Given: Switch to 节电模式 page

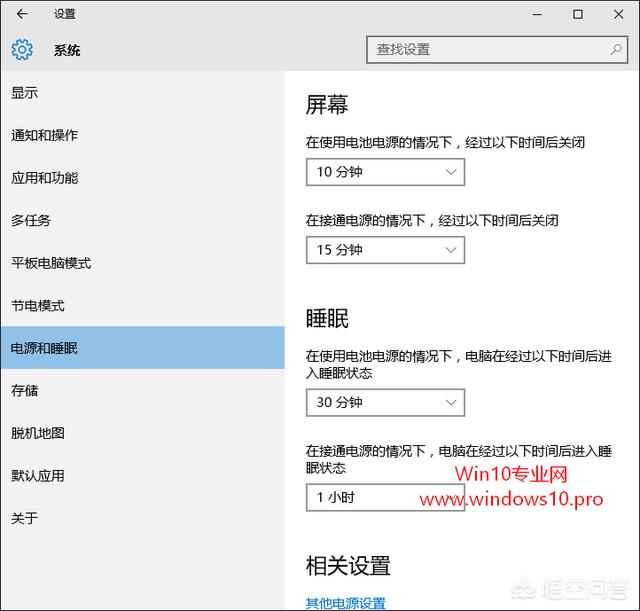Looking at the screenshot, I should point(38,305).
